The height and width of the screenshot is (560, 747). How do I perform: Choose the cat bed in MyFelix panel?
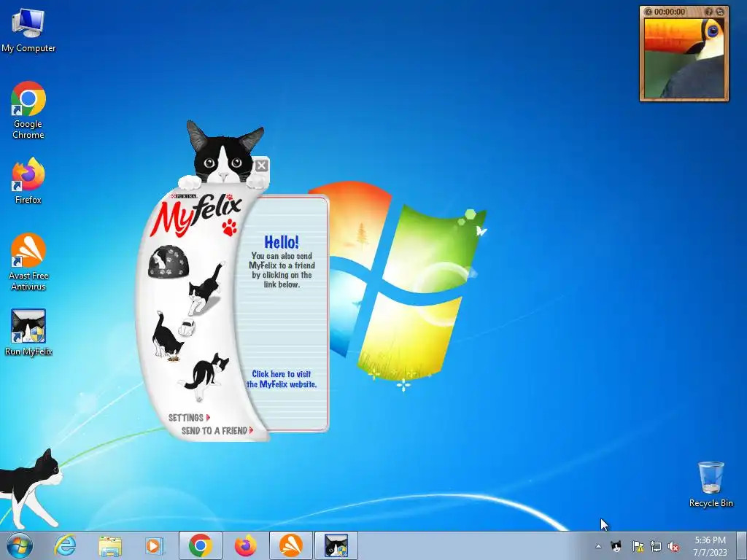[x=169, y=262]
